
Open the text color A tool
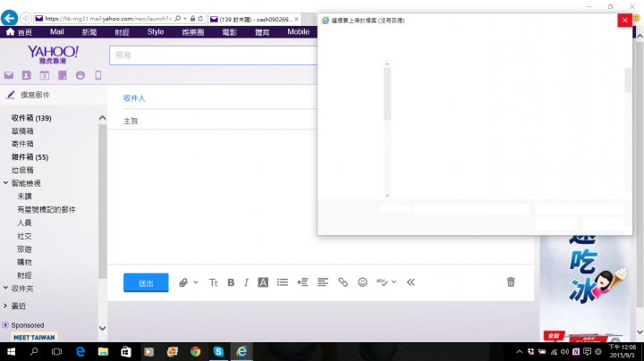coord(263,282)
